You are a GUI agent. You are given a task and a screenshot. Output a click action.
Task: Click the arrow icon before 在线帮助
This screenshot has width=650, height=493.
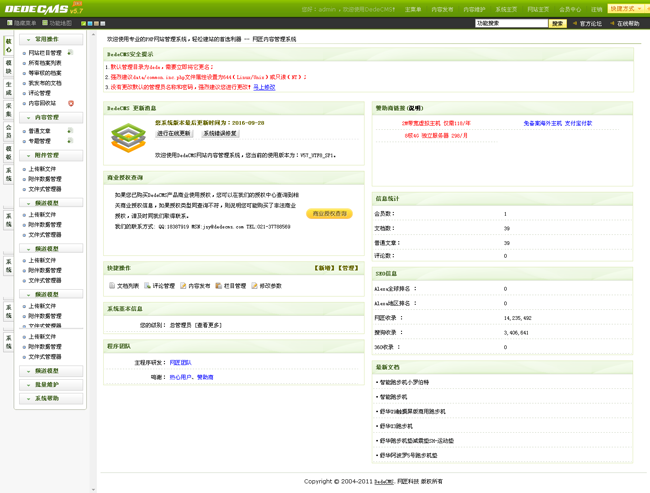coord(612,23)
